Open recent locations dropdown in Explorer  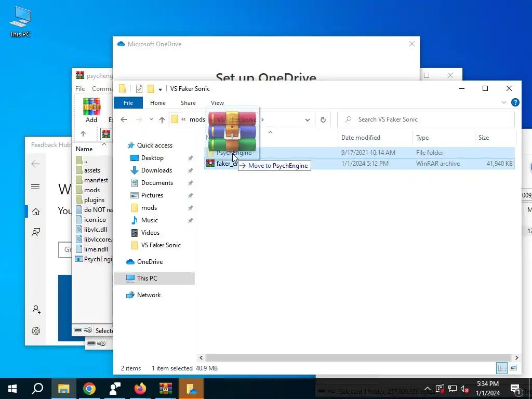151,119
